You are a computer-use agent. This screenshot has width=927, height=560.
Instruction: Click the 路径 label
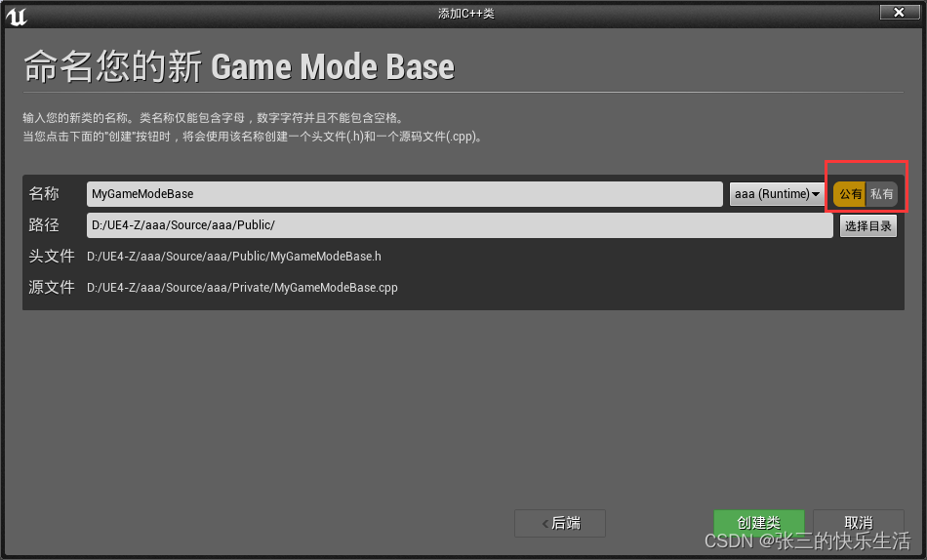click(44, 224)
